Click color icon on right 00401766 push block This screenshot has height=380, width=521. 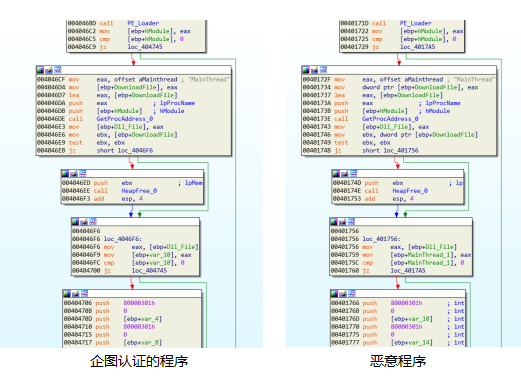(x=334, y=293)
